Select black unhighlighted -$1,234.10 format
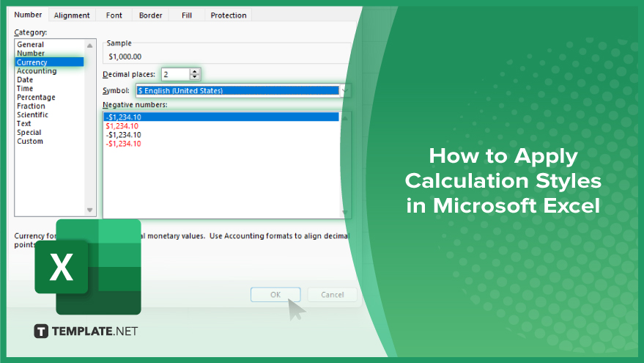This screenshot has height=363, width=644. 123,135
